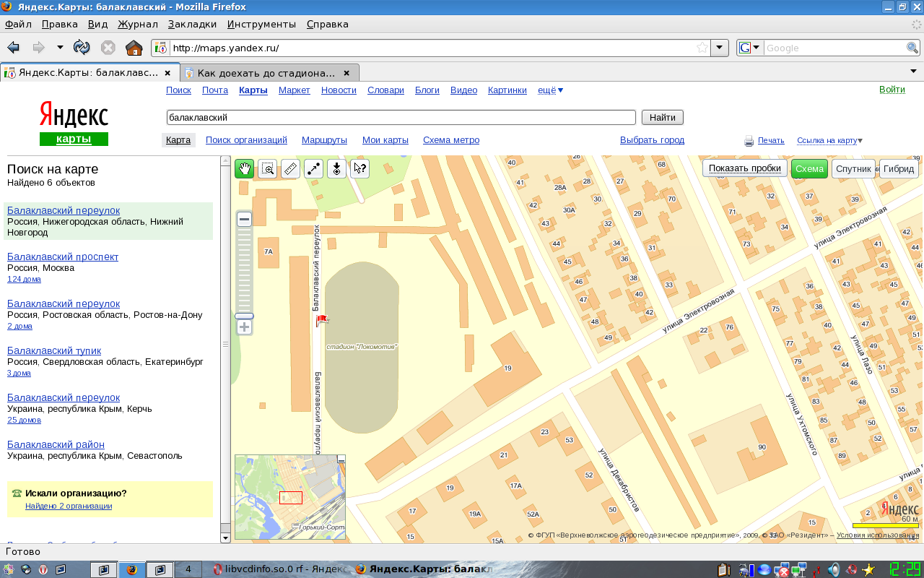Image resolution: width=924 pixels, height=578 pixels.
Task: Click the printer icon next to Печать
Action: click(749, 141)
